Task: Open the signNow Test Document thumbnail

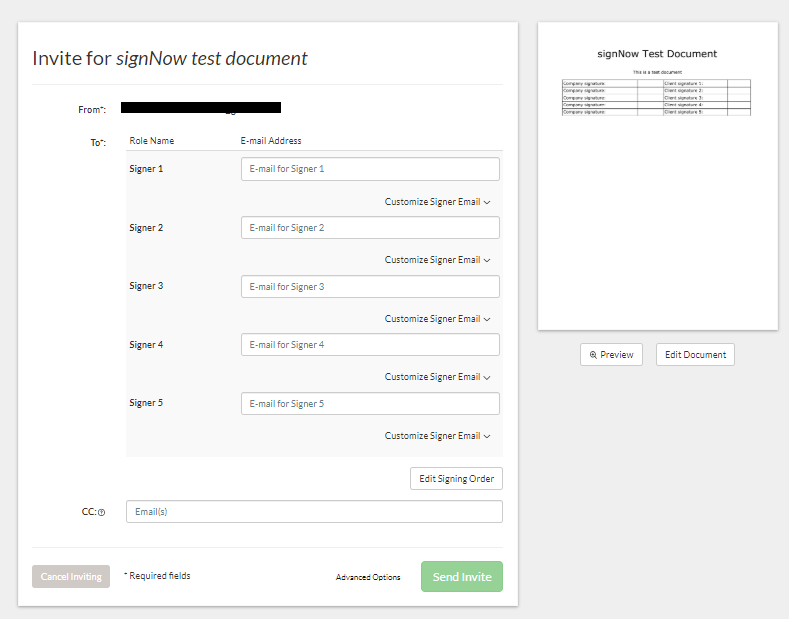Action: [658, 176]
